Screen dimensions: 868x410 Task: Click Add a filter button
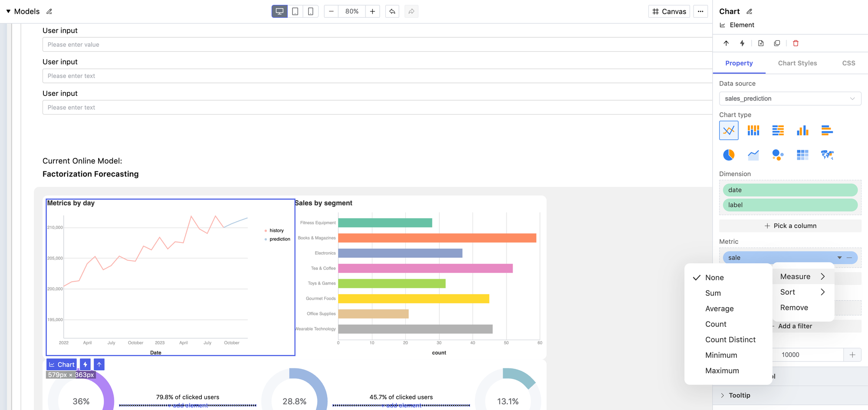click(x=795, y=326)
